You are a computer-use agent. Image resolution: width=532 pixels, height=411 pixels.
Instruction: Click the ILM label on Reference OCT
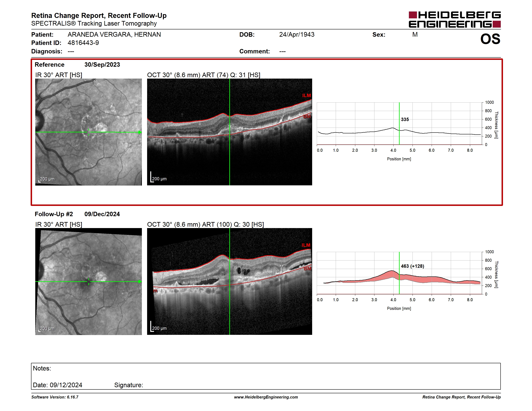coord(307,95)
